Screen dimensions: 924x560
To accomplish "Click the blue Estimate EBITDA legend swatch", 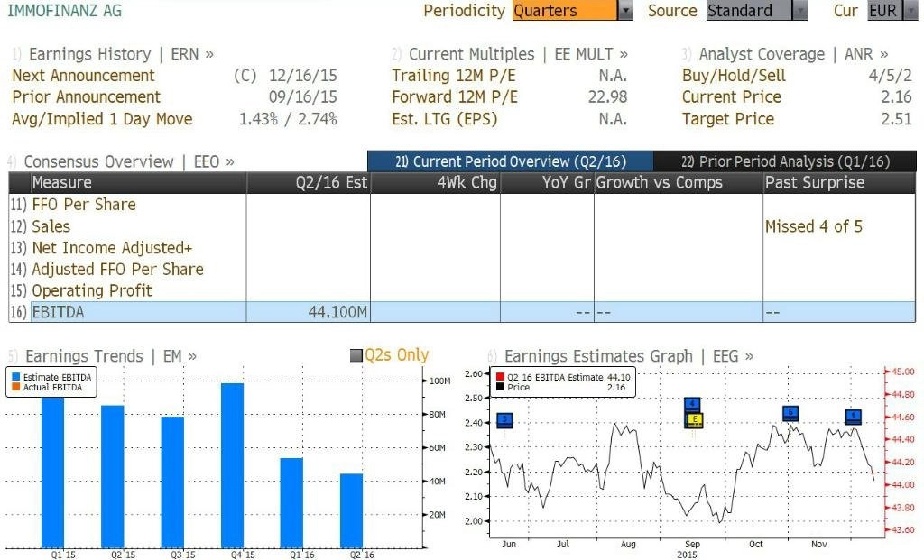I will click(15, 377).
